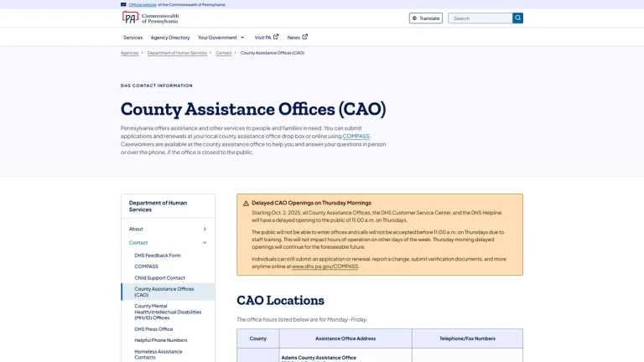Click the Contact breadcrumb link
644x362 pixels.
[224, 53]
